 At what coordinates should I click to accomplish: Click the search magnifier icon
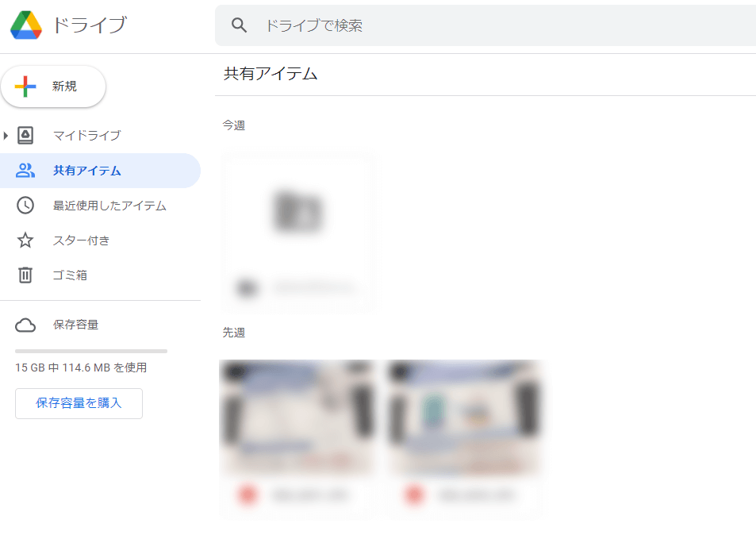point(239,25)
